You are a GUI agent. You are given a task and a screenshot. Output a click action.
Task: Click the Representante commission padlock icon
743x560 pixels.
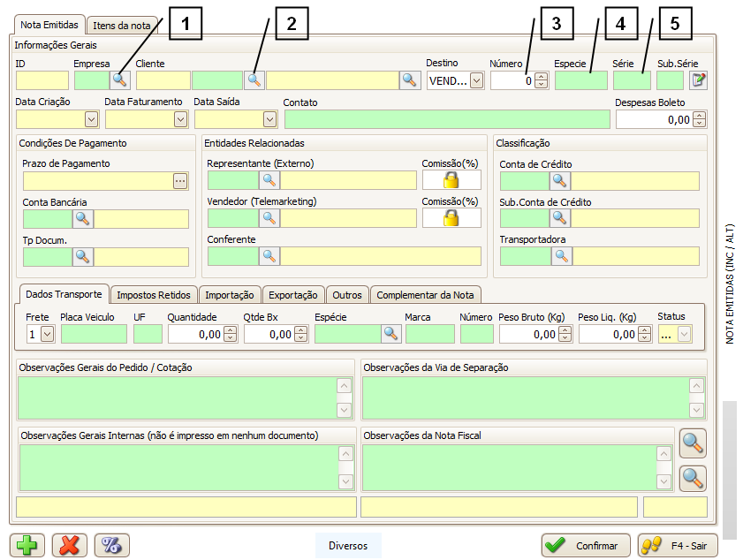click(x=451, y=180)
